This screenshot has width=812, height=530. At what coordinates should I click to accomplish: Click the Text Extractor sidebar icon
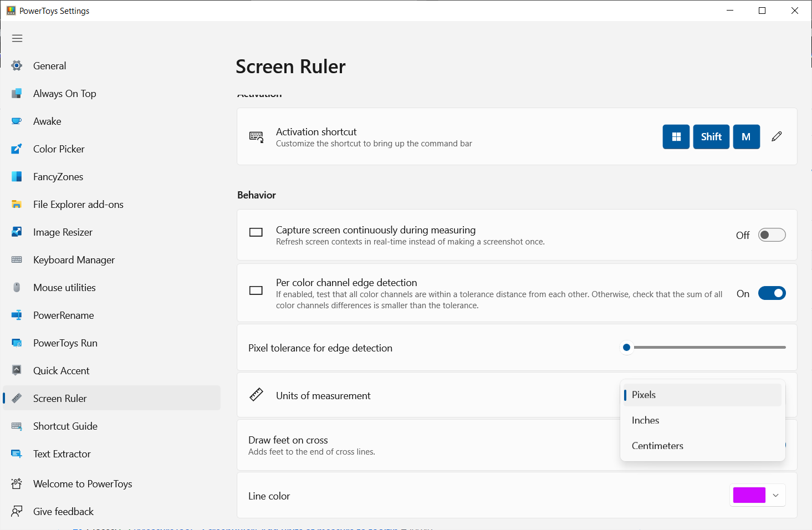[x=17, y=453]
